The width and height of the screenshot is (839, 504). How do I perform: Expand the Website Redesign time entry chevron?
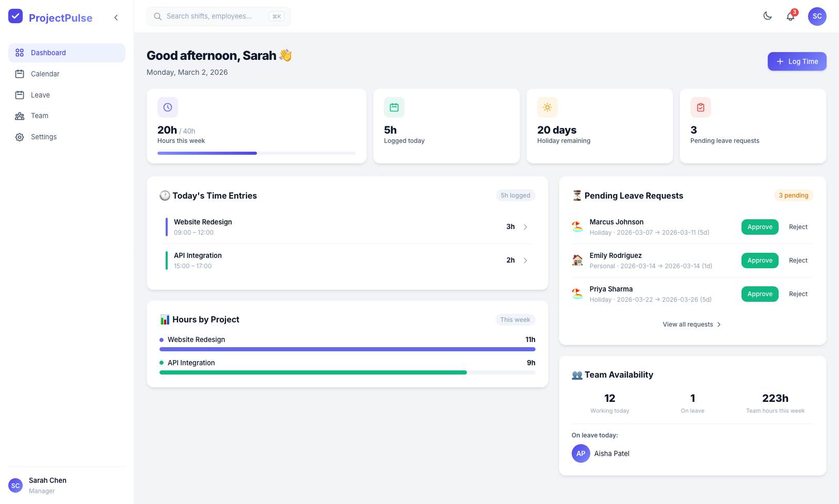click(x=525, y=227)
